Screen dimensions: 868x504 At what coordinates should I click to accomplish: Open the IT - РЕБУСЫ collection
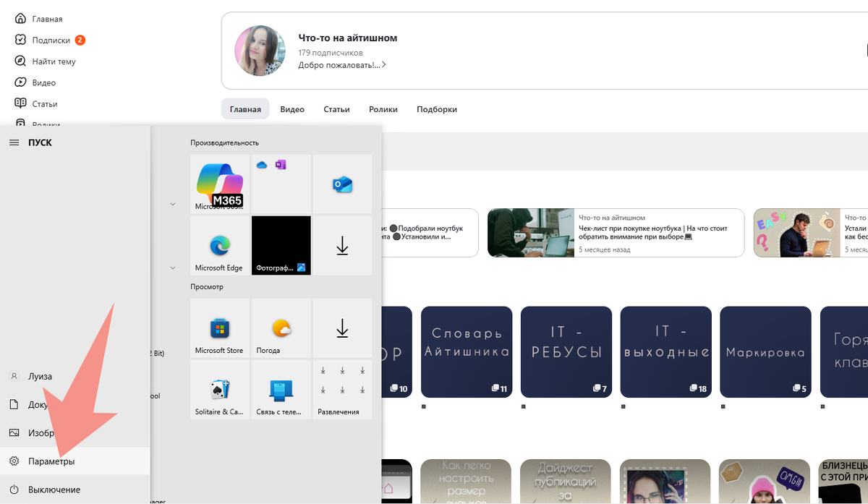pos(566,352)
